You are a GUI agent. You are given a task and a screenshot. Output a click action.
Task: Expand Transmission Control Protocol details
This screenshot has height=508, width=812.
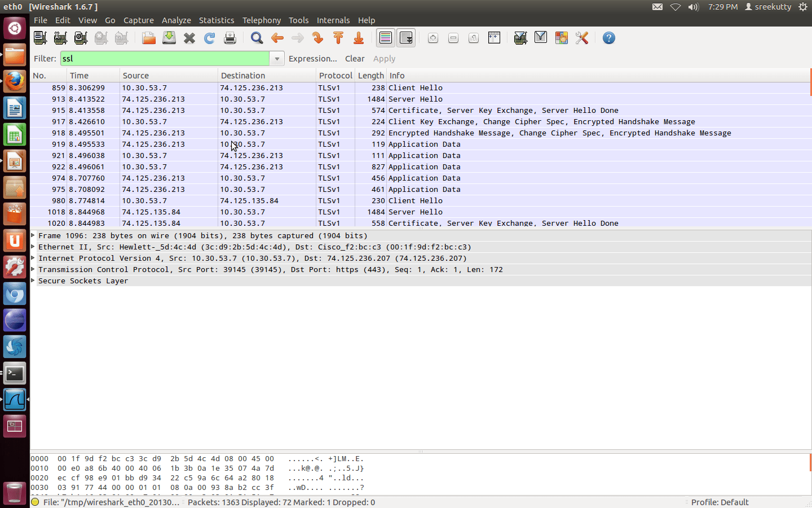(33, 269)
